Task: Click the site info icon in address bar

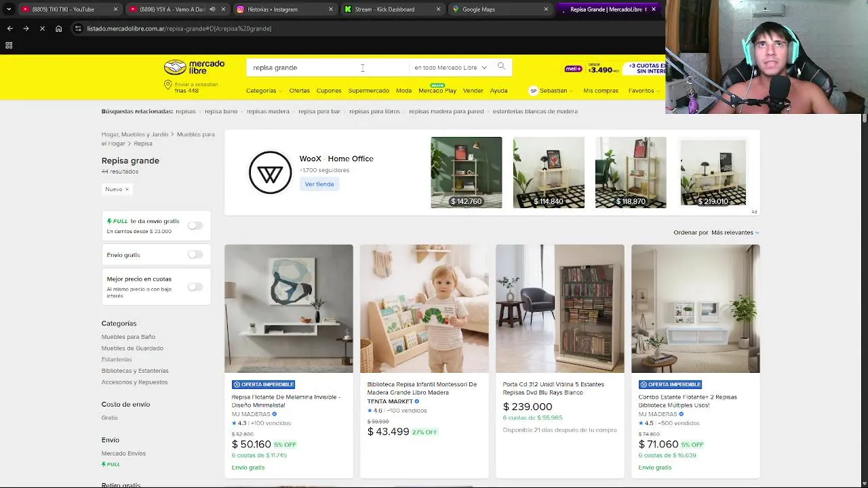Action: tap(78, 28)
